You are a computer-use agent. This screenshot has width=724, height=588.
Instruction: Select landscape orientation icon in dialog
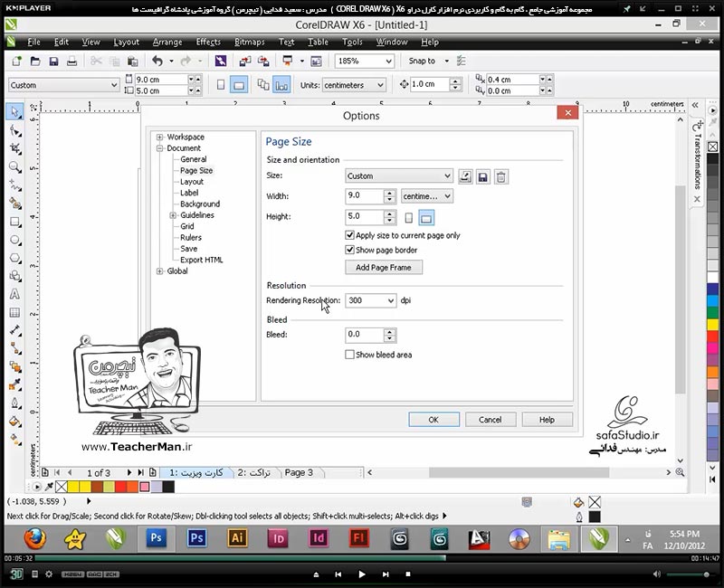click(426, 218)
